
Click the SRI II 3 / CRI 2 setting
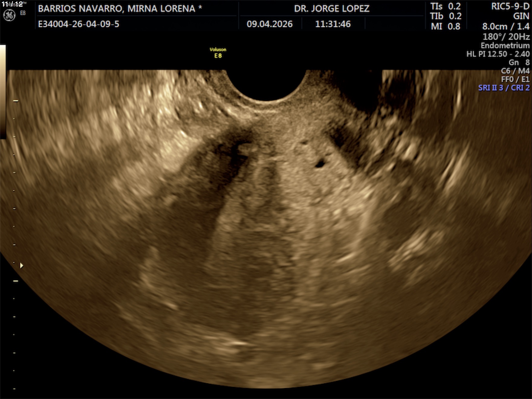[x=504, y=88]
